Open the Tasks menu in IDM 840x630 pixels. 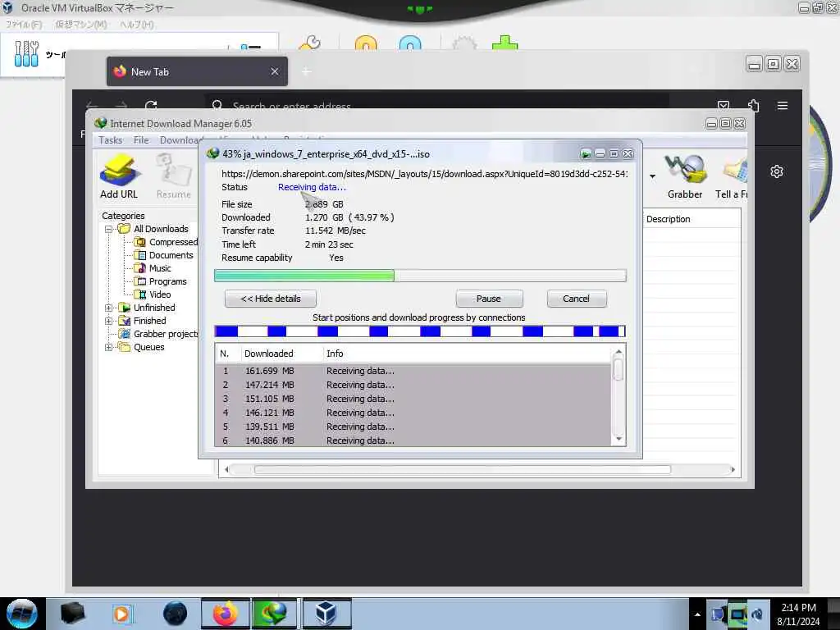tap(111, 140)
